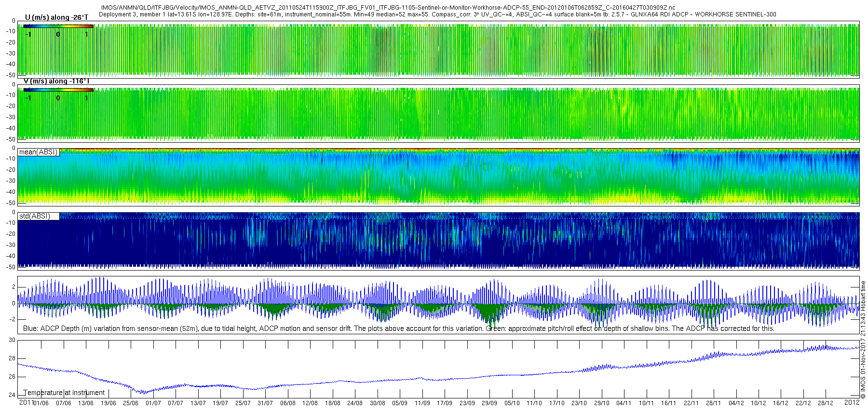Click the 24 tick on temperature axis
Viewport: 868px width, 410px height.
pos(12,395)
